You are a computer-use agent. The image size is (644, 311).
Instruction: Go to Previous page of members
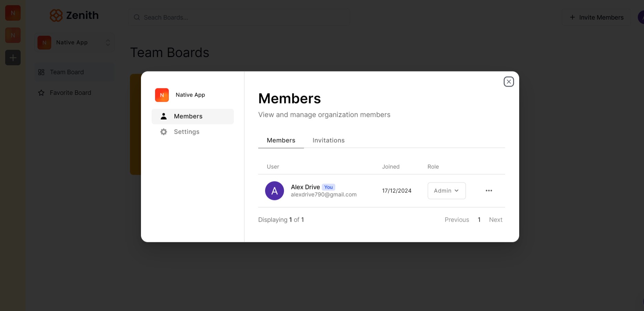pyautogui.click(x=457, y=220)
